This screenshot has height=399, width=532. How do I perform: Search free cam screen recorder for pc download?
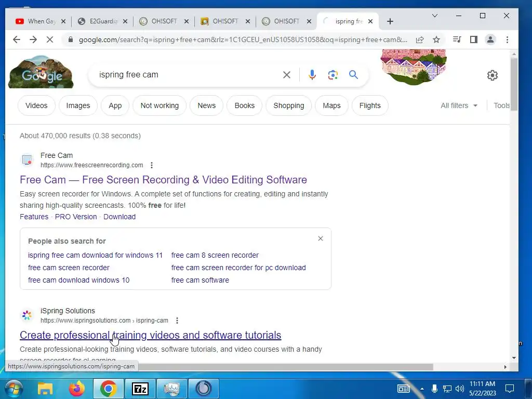(238, 268)
